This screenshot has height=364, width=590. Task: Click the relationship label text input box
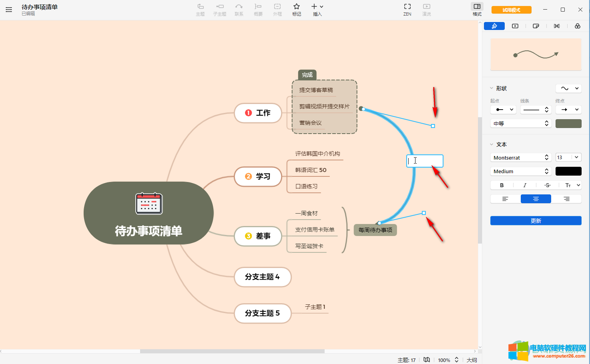pos(425,161)
